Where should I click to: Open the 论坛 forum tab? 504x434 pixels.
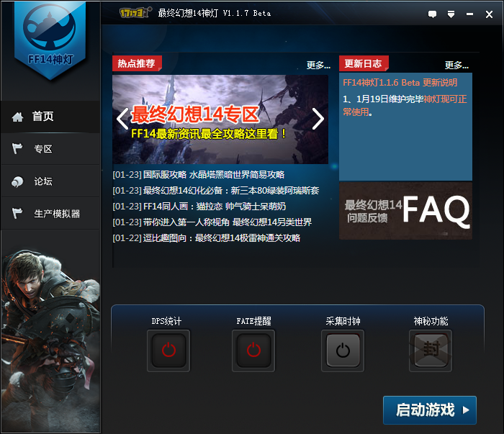pyautogui.click(x=50, y=181)
